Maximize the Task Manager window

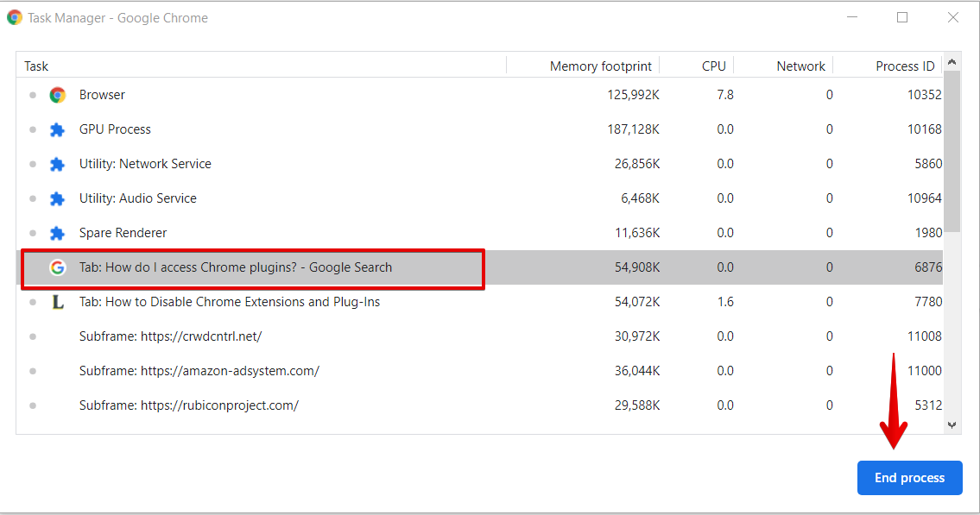(902, 17)
